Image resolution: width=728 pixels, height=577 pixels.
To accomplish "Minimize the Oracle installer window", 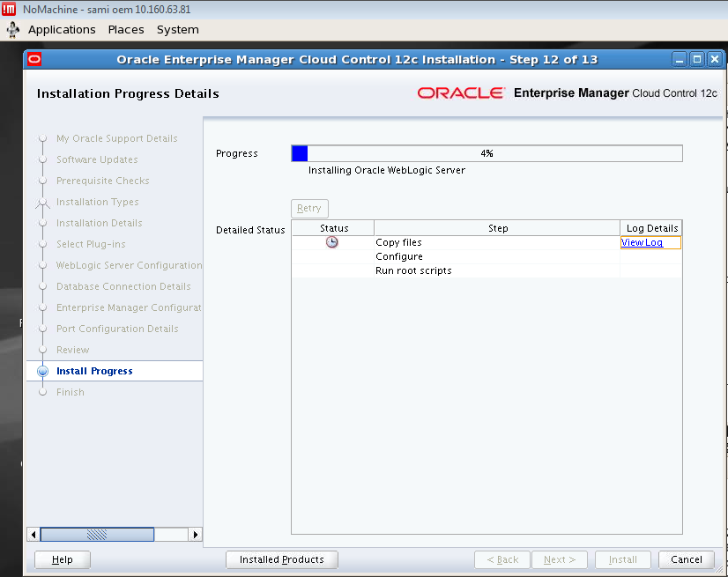I will click(x=680, y=59).
